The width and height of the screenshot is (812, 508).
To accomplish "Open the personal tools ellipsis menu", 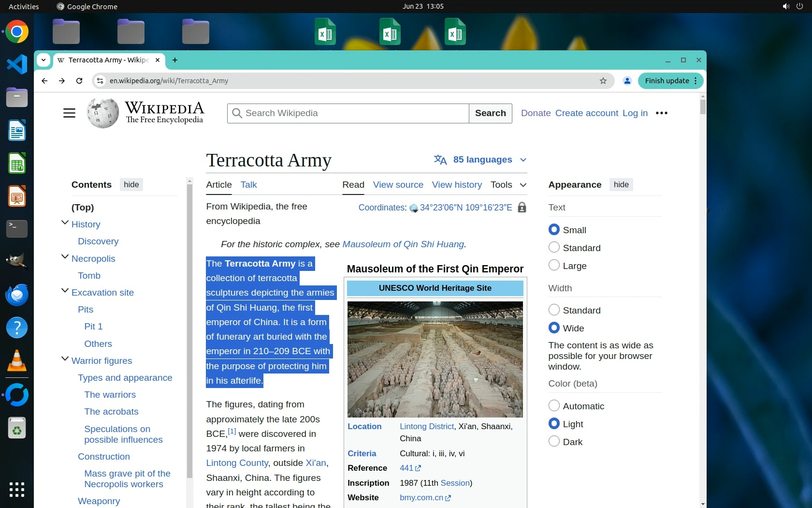I will (661, 113).
